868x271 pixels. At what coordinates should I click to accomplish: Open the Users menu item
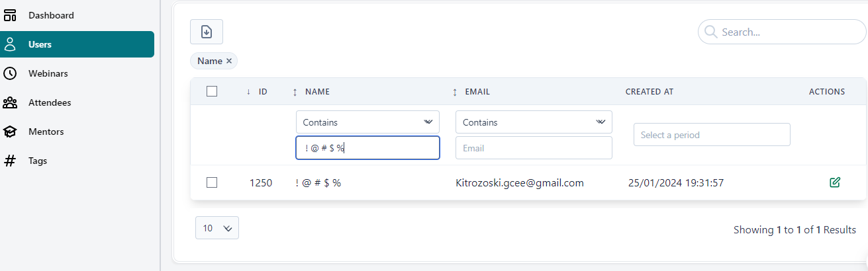tap(77, 44)
